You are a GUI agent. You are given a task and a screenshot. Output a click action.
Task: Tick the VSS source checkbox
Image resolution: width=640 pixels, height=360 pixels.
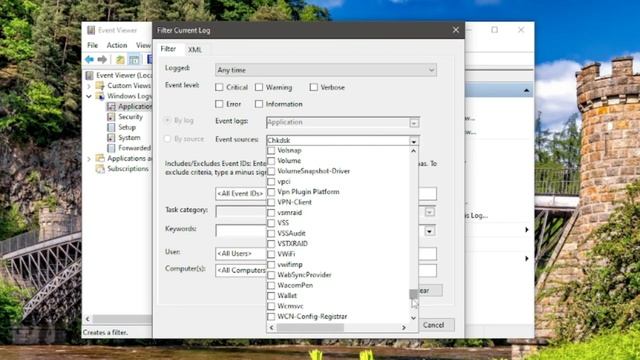pyautogui.click(x=271, y=223)
